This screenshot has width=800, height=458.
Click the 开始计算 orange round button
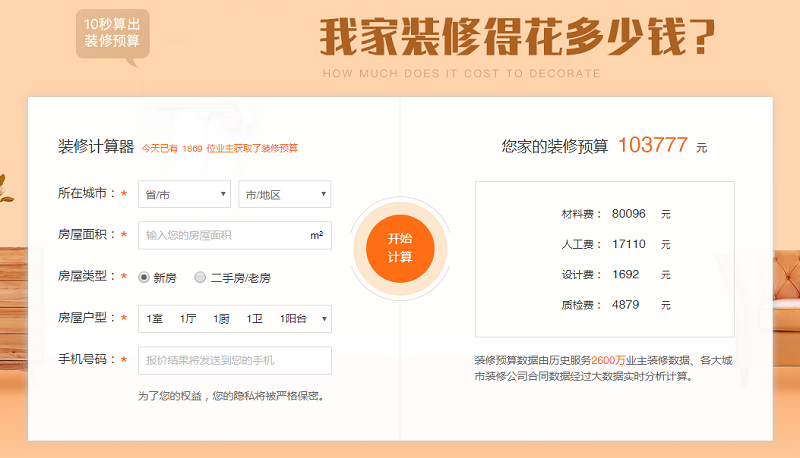coord(400,248)
